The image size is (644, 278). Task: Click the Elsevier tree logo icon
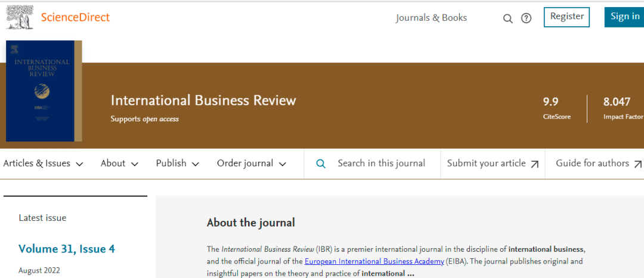(19, 17)
